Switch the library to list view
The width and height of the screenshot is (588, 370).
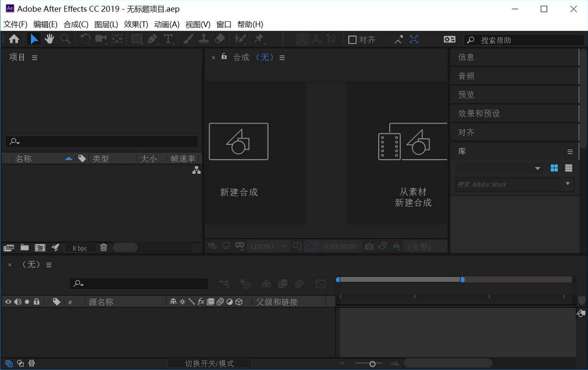coord(569,168)
